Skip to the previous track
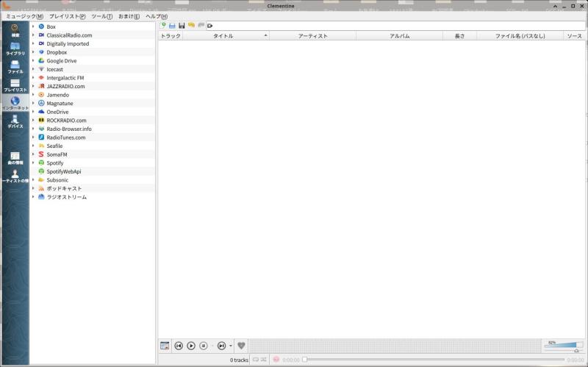The image size is (588, 367). point(178,346)
